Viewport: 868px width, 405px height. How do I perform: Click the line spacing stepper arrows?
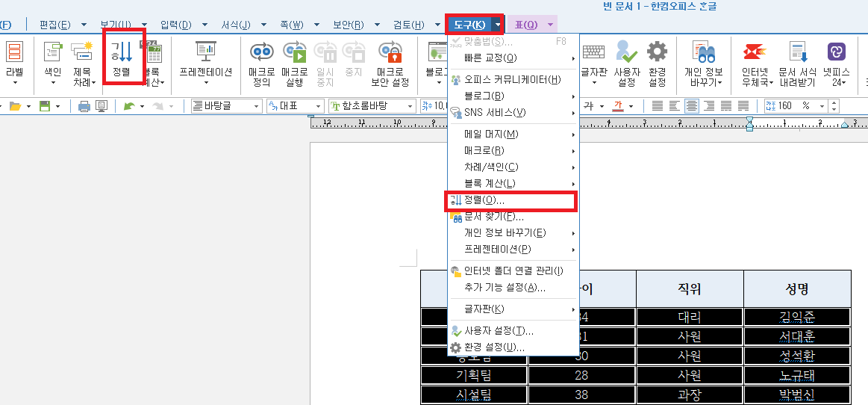[x=834, y=106]
